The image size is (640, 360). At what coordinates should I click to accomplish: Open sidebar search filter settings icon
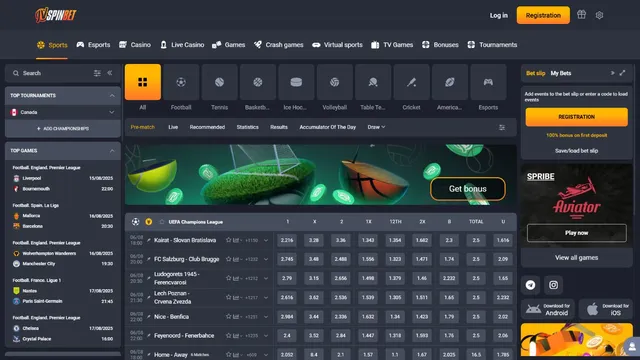coord(97,73)
